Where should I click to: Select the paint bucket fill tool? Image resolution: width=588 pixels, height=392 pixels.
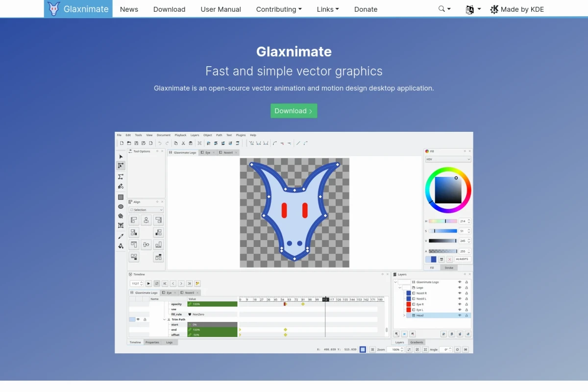tap(121, 245)
